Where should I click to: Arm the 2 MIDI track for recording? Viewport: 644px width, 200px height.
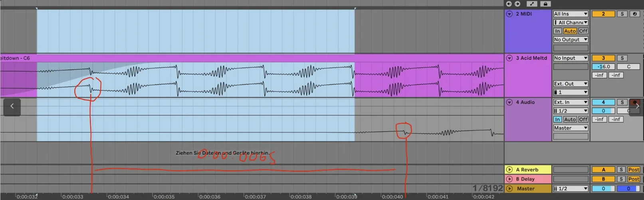[635, 14]
